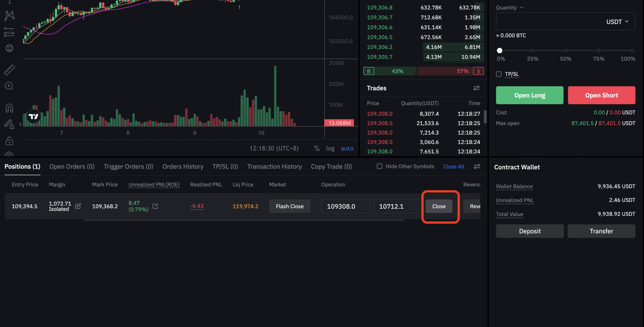Click the zoom in magnifier icon
Viewport: 644px width, 327px height.
pos(9,86)
